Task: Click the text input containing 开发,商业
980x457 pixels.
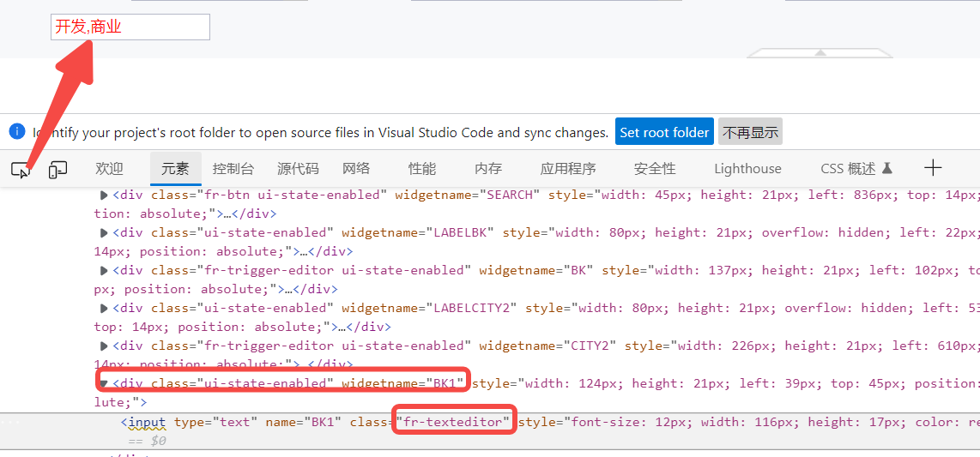Action: tap(130, 27)
